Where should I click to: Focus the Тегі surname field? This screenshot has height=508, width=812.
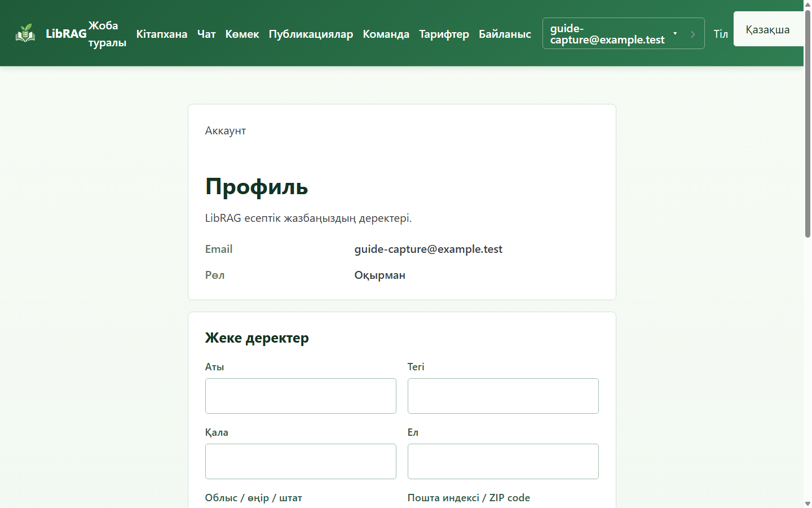click(503, 396)
